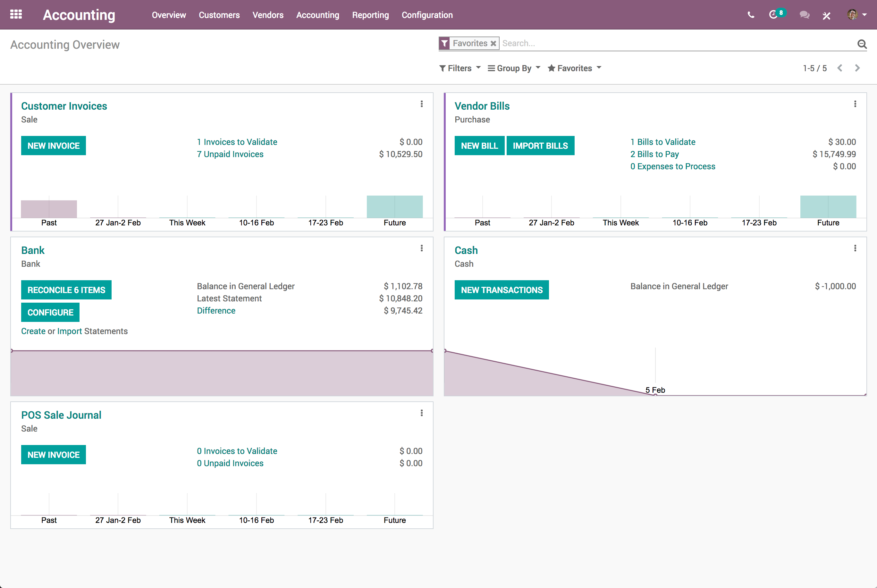The height and width of the screenshot is (588, 877).
Task: Click the three-dot menu on POS Sale Journal
Action: tap(422, 413)
